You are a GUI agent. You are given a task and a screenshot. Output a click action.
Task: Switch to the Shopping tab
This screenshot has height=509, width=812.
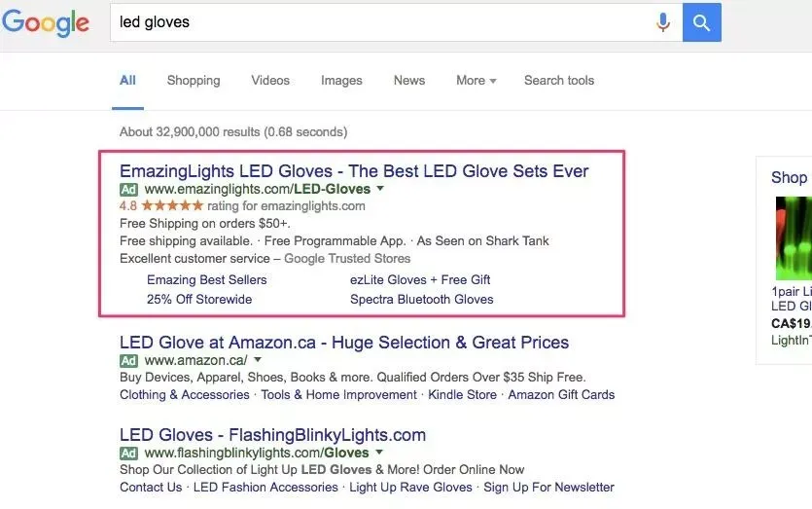tap(194, 81)
